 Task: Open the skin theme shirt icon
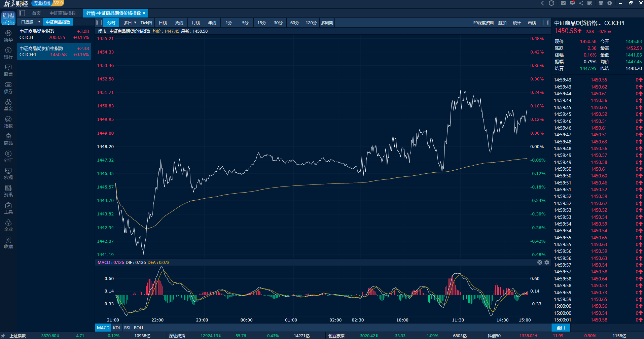point(601,3)
